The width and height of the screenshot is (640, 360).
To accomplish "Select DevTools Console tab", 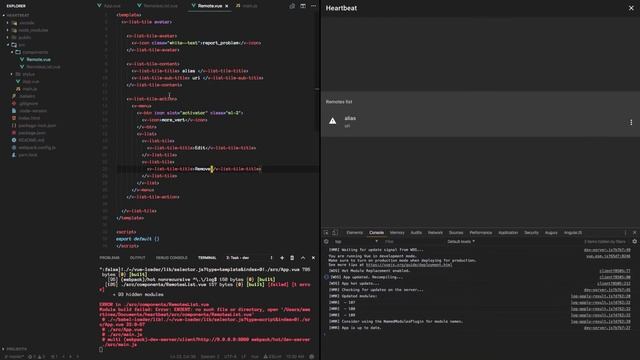I will [376, 233].
